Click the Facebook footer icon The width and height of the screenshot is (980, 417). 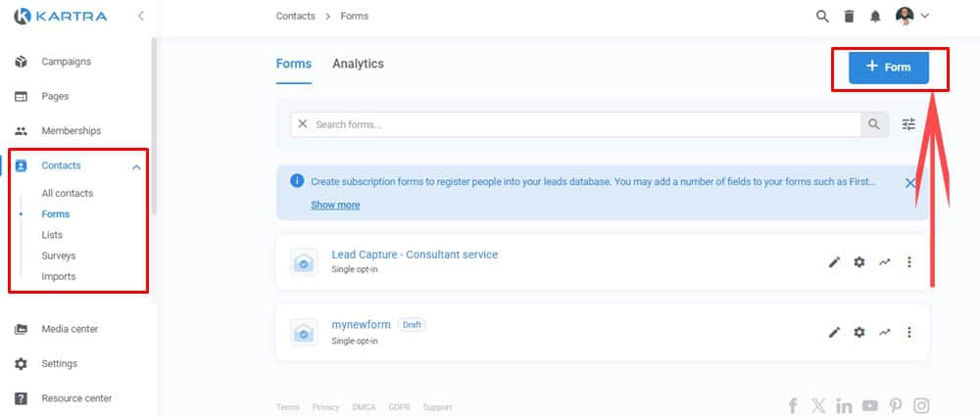(793, 406)
